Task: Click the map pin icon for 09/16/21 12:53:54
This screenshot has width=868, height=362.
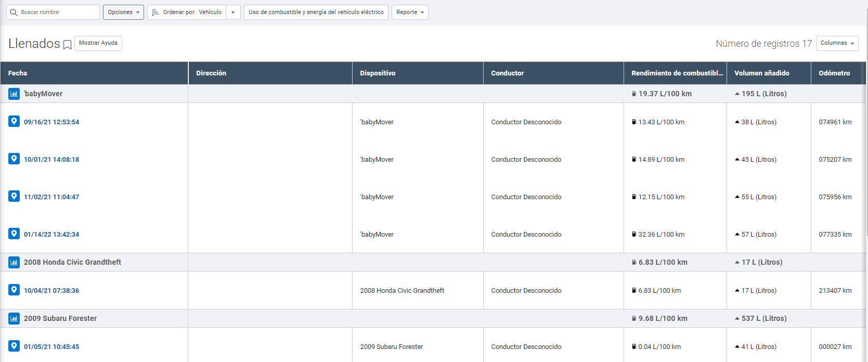Action: click(14, 121)
